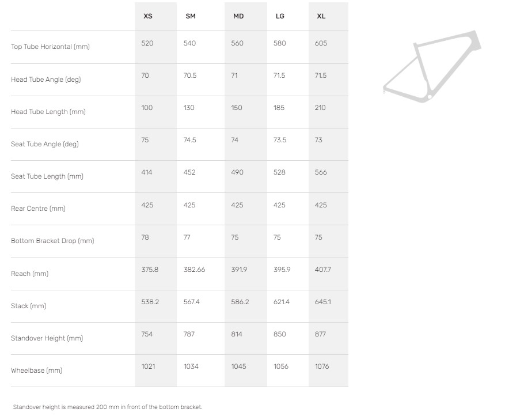This screenshot has width=524, height=420.
Task: Select the XS size column header
Action: 148,16
